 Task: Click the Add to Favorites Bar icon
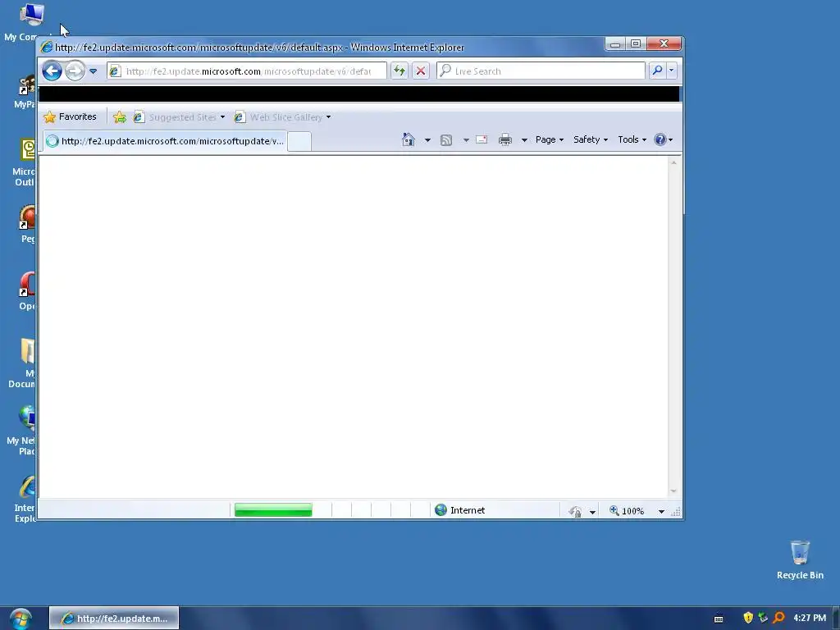tap(120, 116)
